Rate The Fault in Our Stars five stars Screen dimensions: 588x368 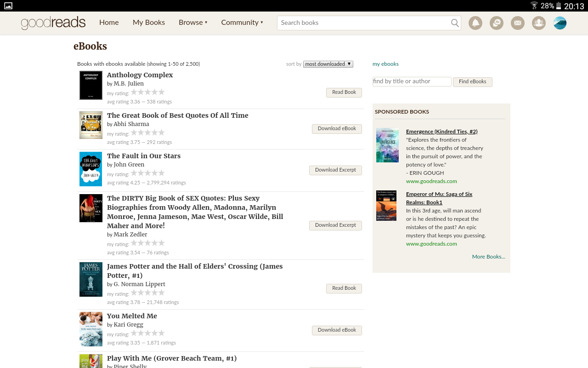pyautogui.click(x=161, y=173)
